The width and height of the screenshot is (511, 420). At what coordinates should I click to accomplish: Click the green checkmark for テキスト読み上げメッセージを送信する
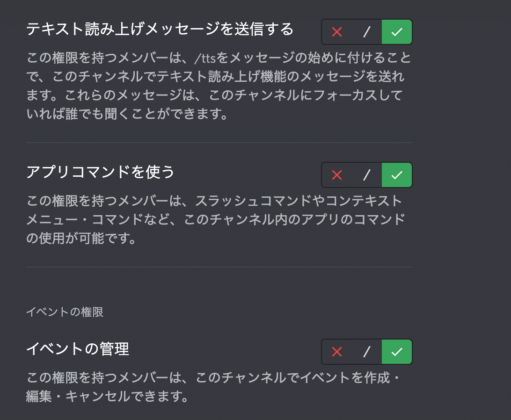pyautogui.click(x=397, y=32)
